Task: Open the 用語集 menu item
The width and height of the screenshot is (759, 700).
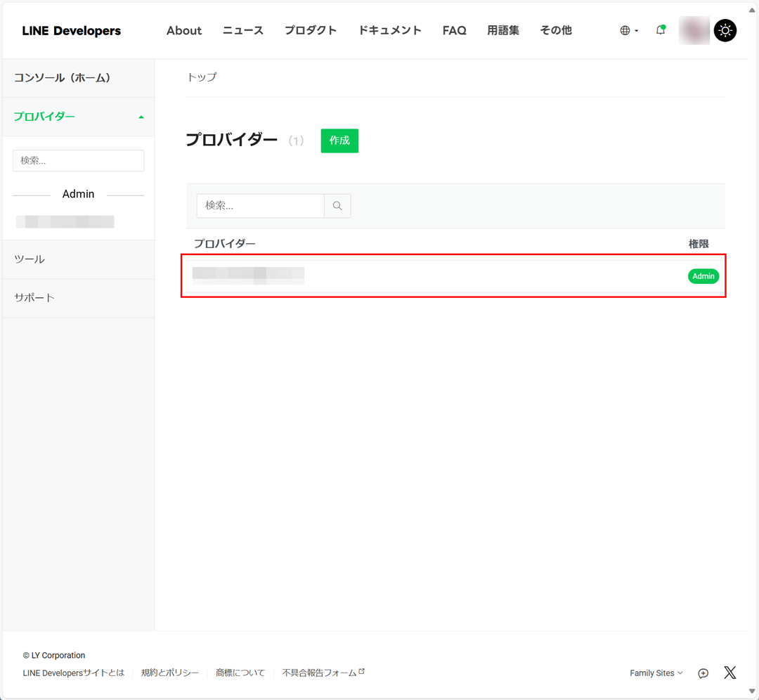Action: pyautogui.click(x=503, y=30)
